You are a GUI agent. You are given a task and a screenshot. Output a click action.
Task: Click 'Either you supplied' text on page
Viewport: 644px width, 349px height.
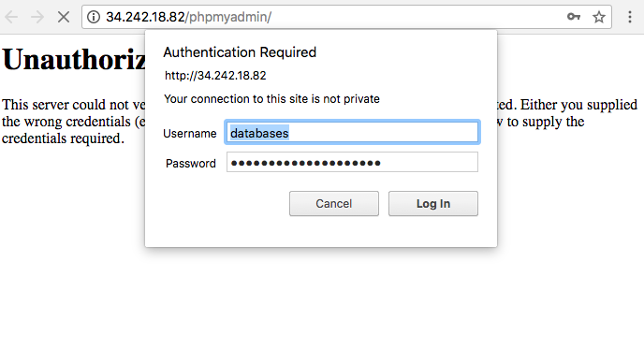(x=578, y=105)
